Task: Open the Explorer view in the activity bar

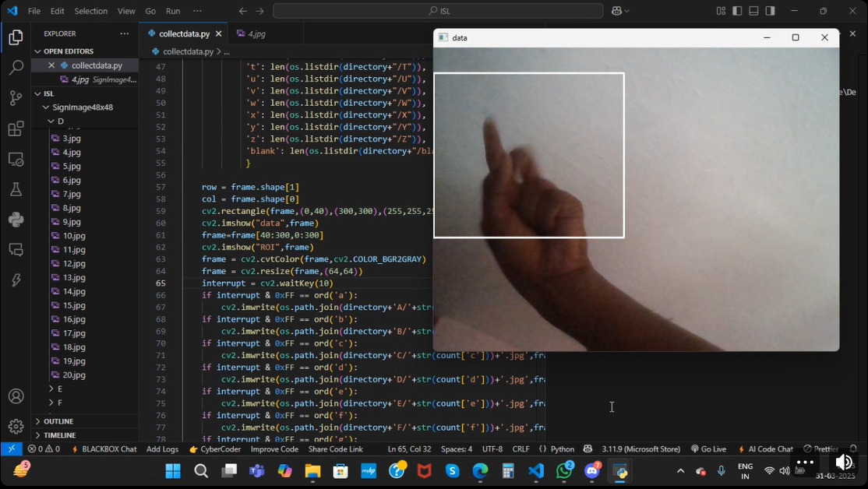Action: point(16,37)
